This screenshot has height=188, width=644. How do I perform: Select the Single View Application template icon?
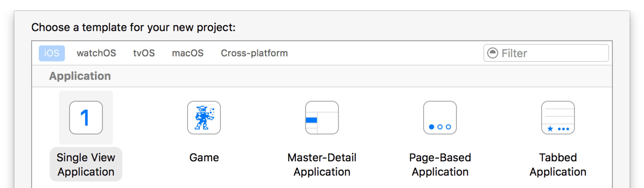pyautogui.click(x=86, y=117)
